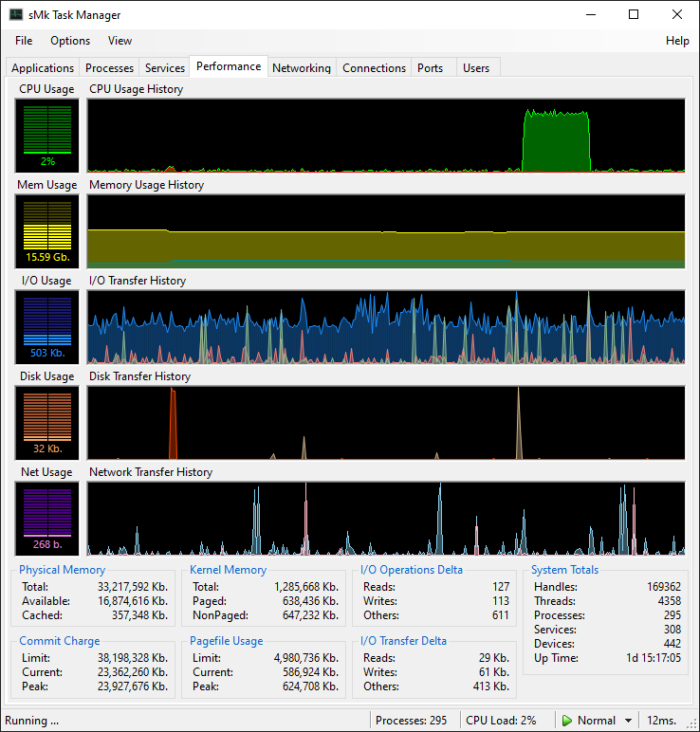Open the Normal speed dropdown arrow
Screen dimensions: 700x732
point(629,721)
